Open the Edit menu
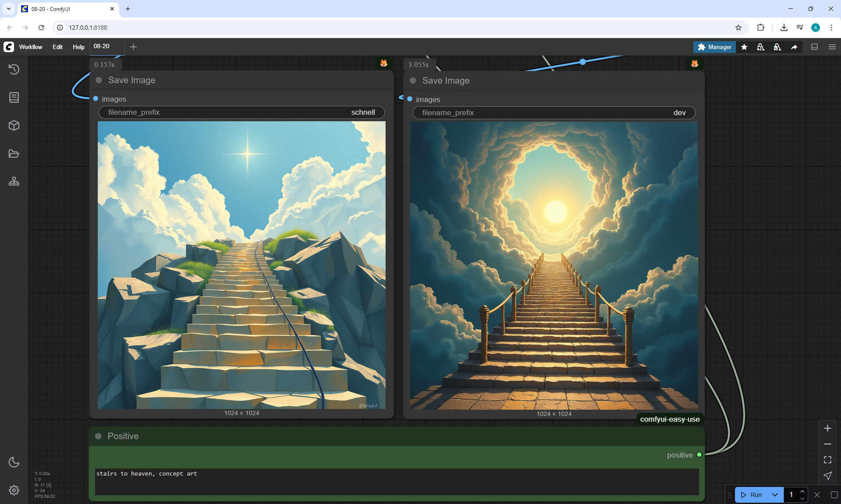This screenshot has height=504, width=841. pos(57,47)
